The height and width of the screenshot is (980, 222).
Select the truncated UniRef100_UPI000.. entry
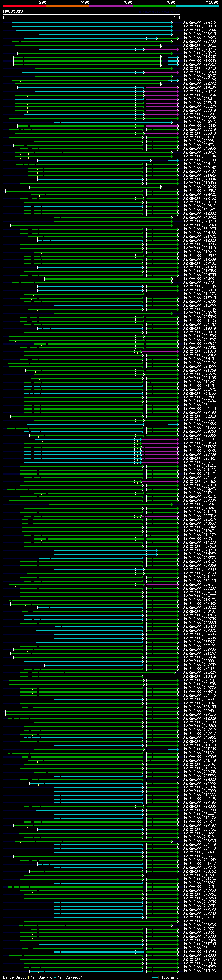(x=201, y=428)
